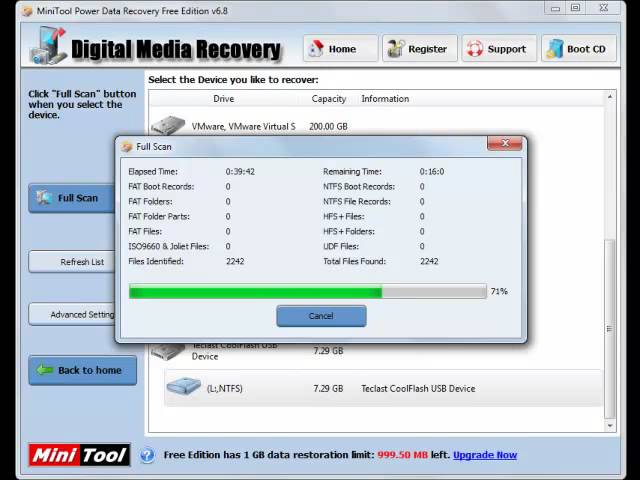Click the Boot CD button
The image size is (640, 480).
[578, 49]
